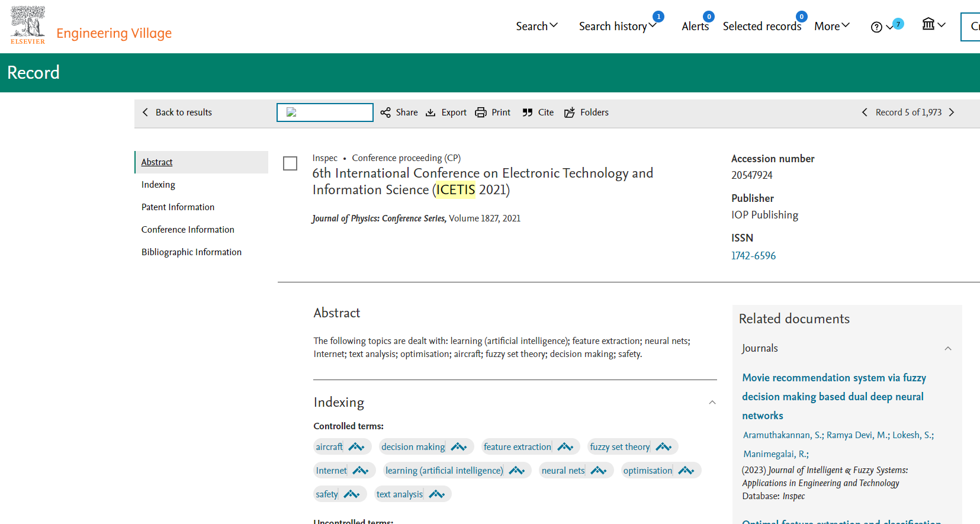Click the optimisation controlled term
The height and width of the screenshot is (524, 980).
tap(648, 471)
